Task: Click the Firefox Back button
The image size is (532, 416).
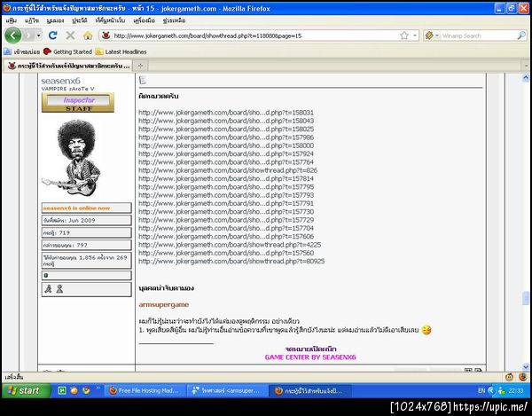Action: [13, 35]
